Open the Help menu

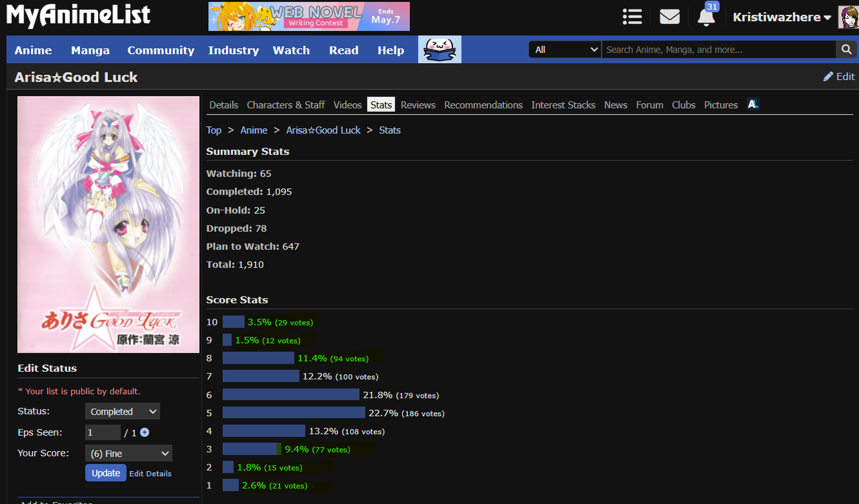pos(391,50)
